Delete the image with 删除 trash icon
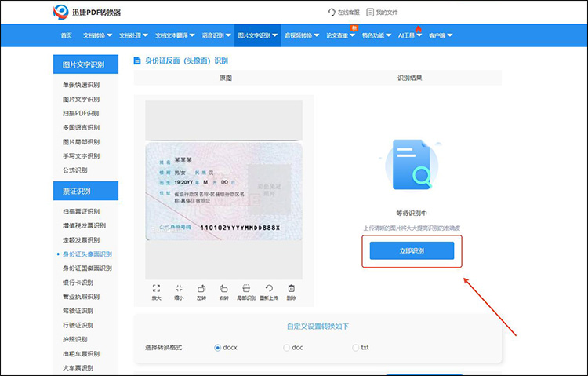588x376 pixels. 291,289
